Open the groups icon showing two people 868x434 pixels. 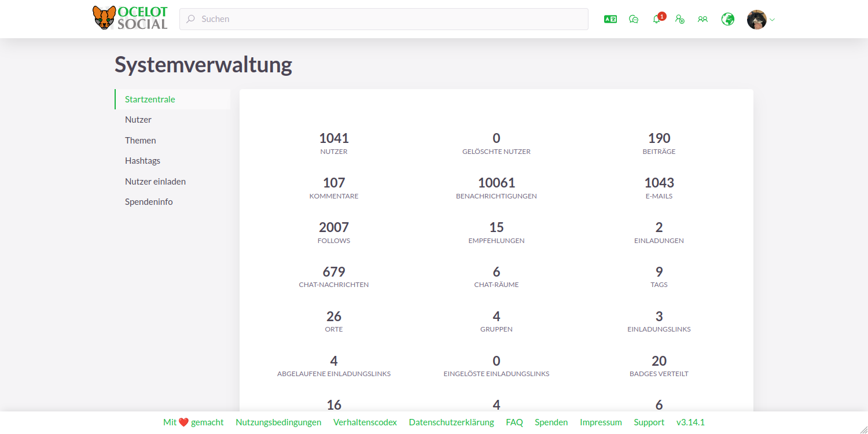point(703,19)
